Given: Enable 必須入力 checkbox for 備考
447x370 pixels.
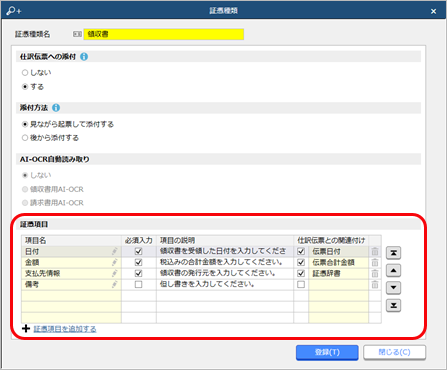Looking at the screenshot, I should click(138, 284).
